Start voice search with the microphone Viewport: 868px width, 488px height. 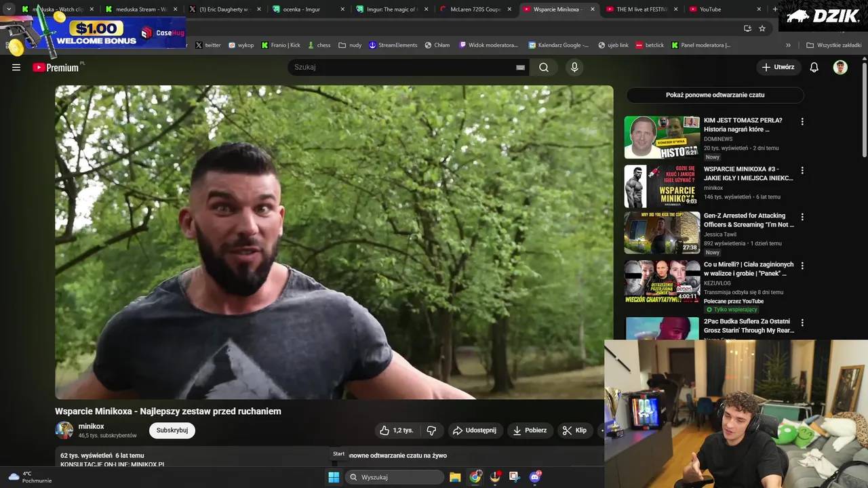click(x=574, y=67)
